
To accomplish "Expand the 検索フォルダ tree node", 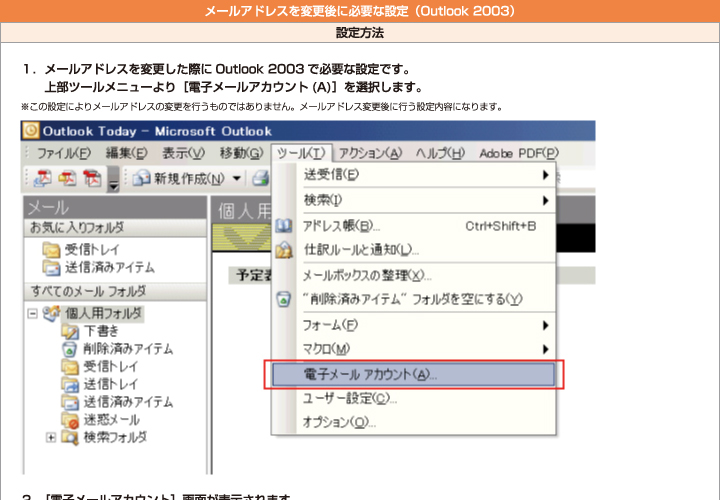I will click(51, 438).
